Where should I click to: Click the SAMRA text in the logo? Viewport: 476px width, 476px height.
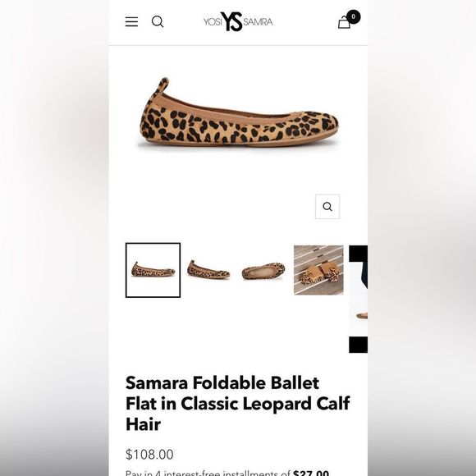pyautogui.click(x=258, y=22)
